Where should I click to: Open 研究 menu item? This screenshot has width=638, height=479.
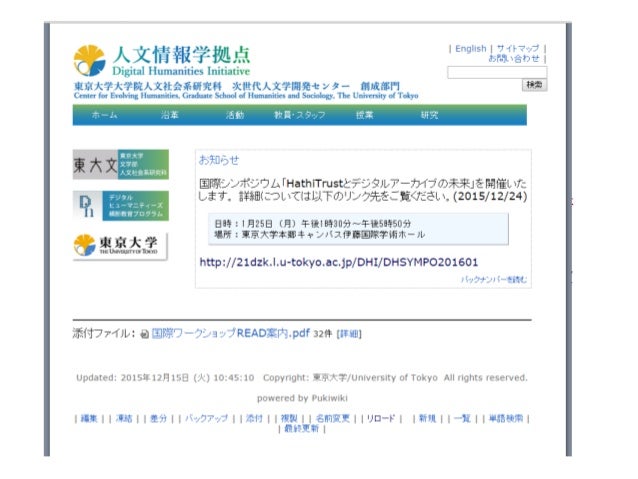coord(429,115)
